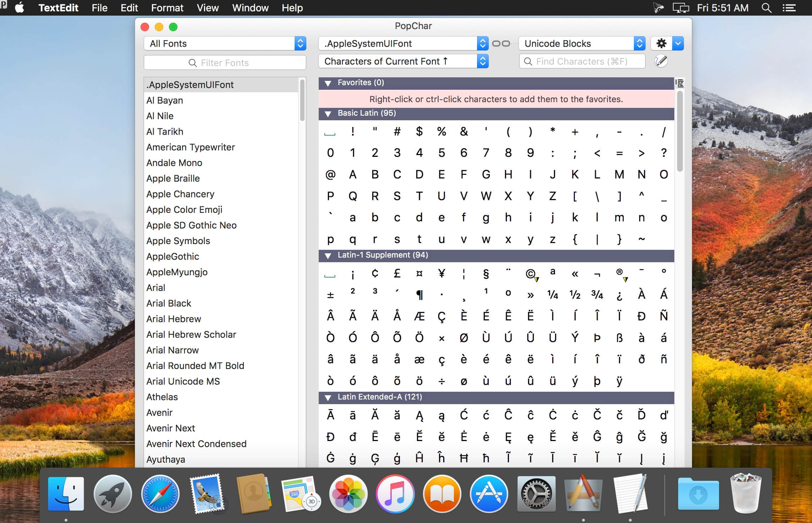
Task: Click the PopChar settings gear icon
Action: [661, 43]
